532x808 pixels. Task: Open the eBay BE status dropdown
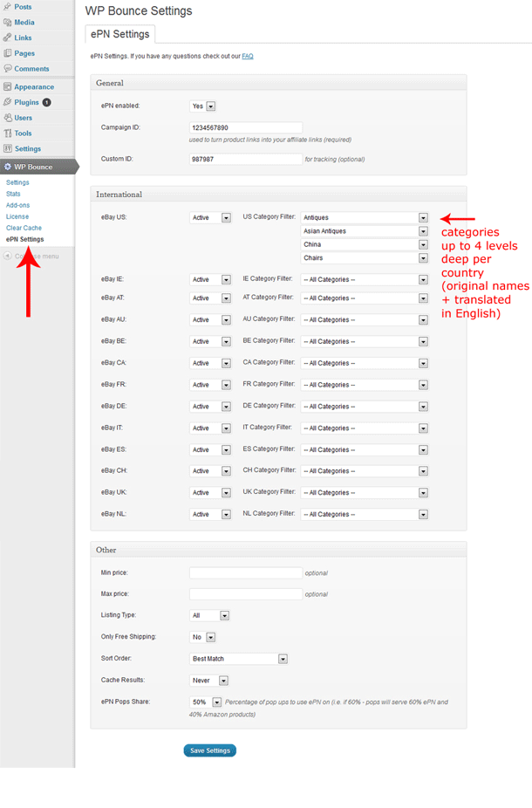click(x=210, y=341)
